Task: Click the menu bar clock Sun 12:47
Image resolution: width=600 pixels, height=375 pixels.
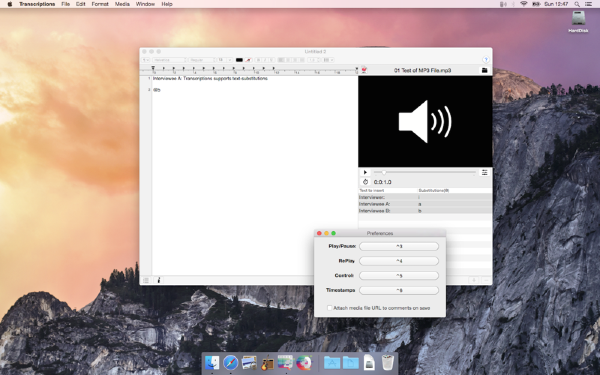Action: coord(556,4)
